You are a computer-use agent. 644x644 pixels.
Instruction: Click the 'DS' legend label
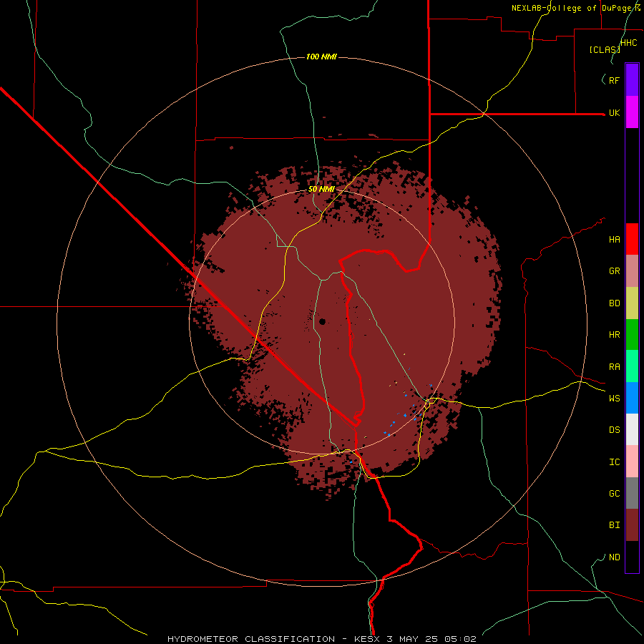click(x=614, y=430)
